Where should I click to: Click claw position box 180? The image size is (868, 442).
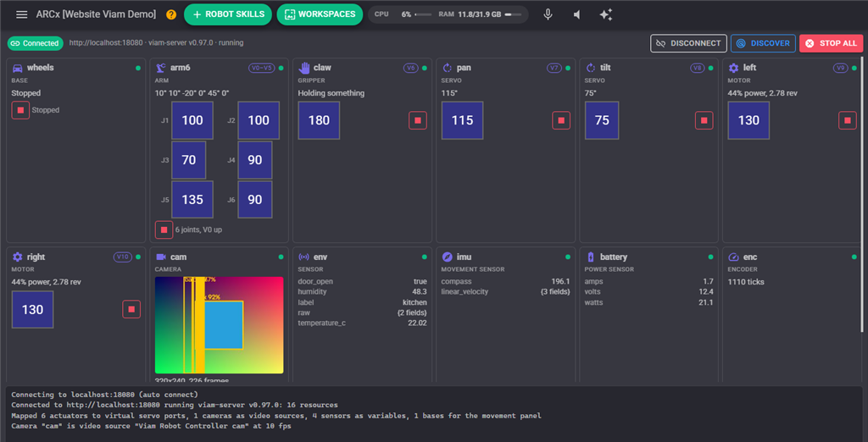(319, 120)
